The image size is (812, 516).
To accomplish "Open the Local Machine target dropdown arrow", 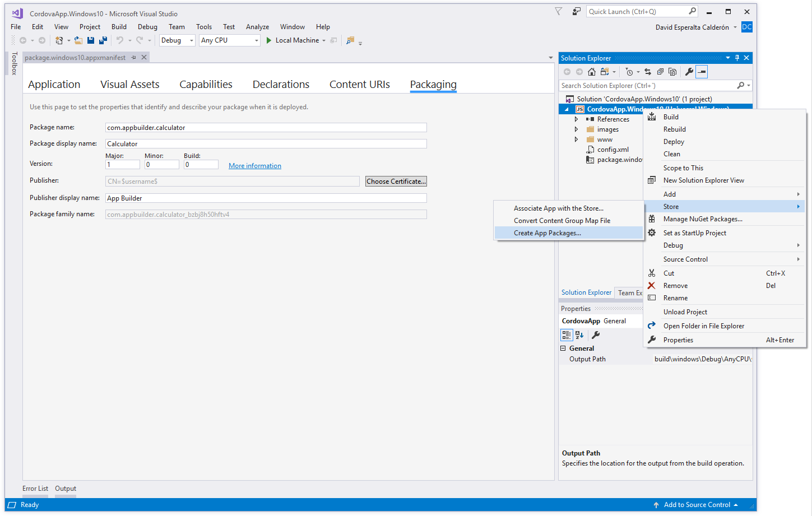I will tap(324, 40).
